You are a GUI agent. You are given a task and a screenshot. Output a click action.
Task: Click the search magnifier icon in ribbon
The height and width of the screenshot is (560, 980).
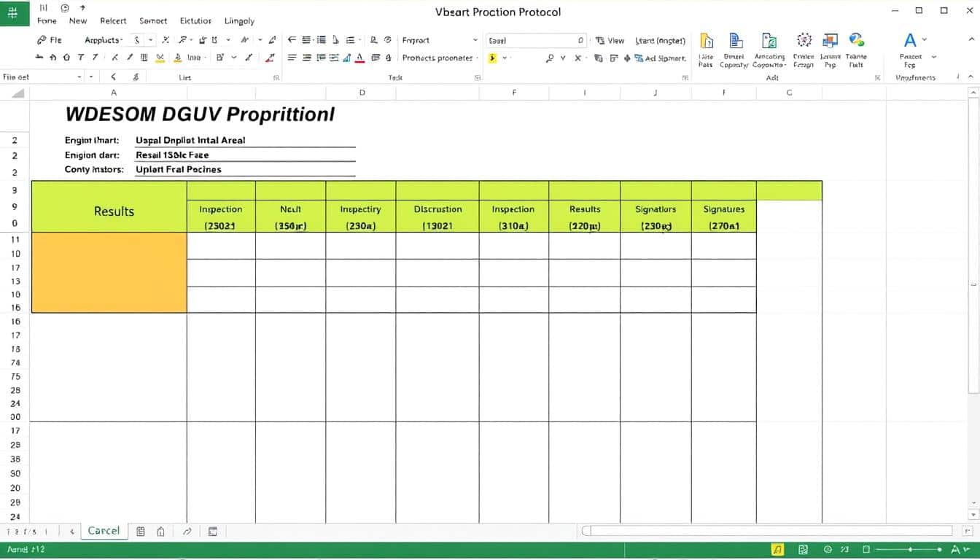550,58
